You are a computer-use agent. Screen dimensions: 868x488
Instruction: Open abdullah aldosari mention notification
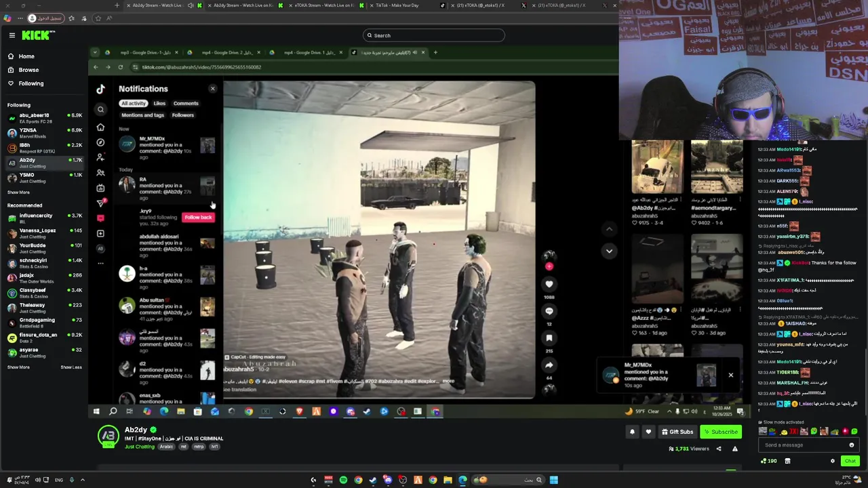[x=166, y=245]
